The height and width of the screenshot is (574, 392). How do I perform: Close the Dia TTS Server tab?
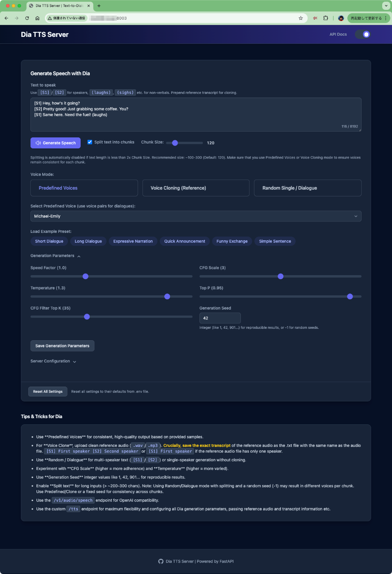pos(88,6)
